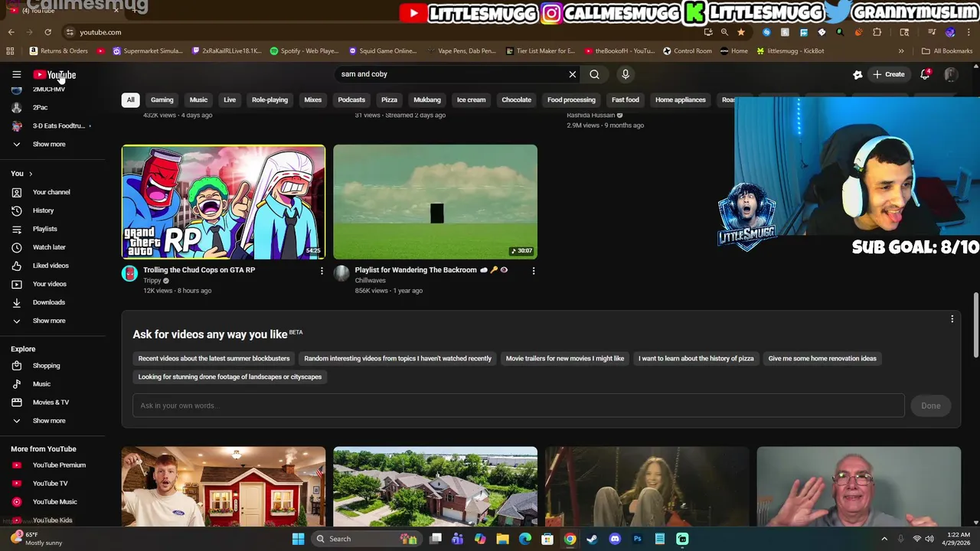The height and width of the screenshot is (551, 980).
Task: Open Liked videos in sidebar
Action: pyautogui.click(x=51, y=266)
